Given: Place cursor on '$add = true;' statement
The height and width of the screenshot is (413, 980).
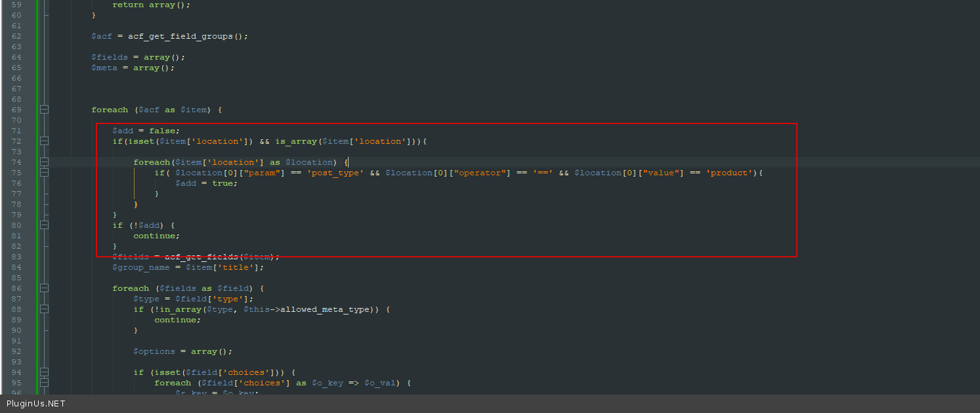Looking at the screenshot, I should coord(206,183).
